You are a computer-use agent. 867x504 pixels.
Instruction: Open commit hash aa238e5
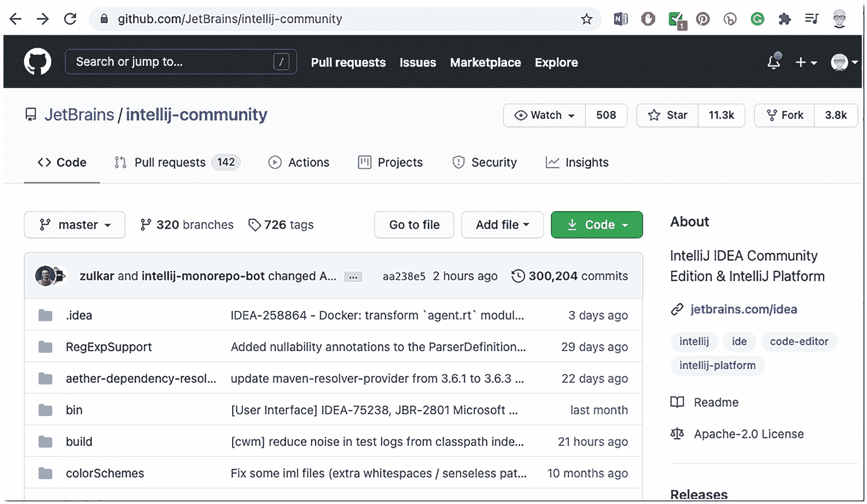tap(404, 276)
